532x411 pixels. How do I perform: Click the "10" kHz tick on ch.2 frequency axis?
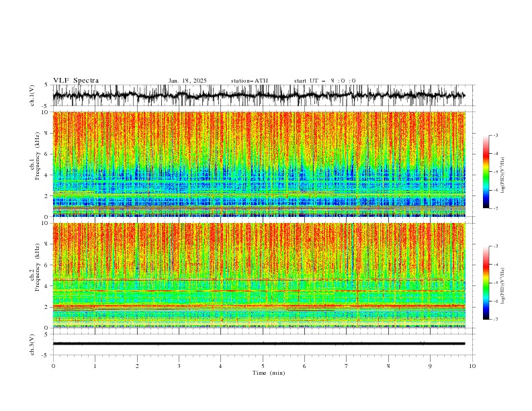pyautogui.click(x=46, y=223)
